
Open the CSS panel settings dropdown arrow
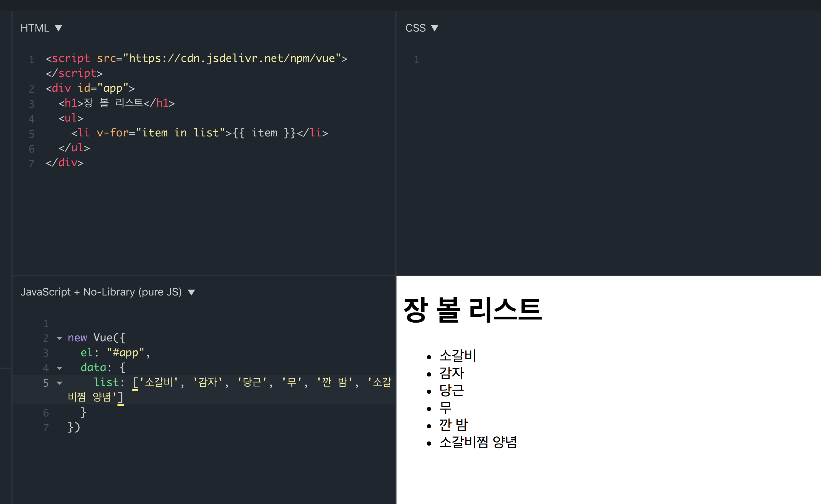[434, 28]
